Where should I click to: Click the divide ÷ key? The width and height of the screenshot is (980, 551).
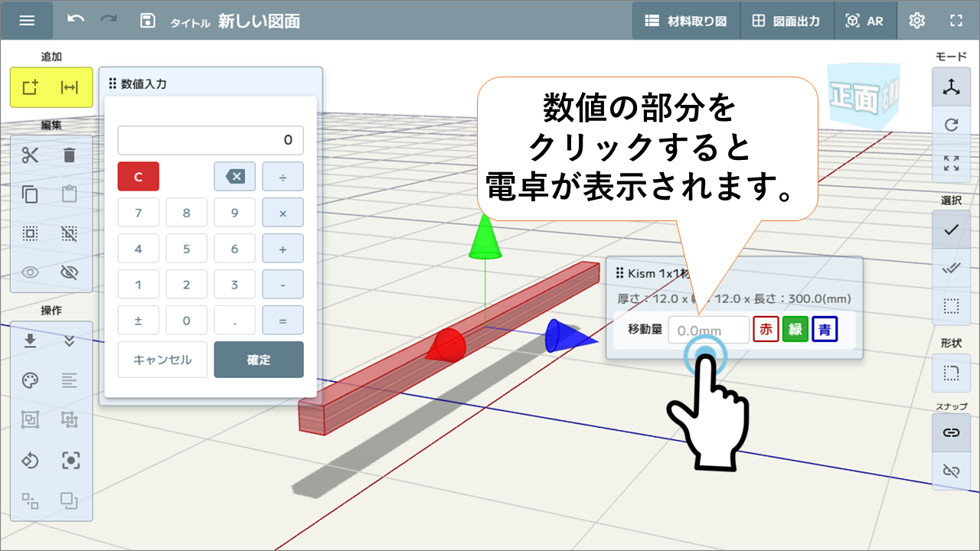point(283,176)
